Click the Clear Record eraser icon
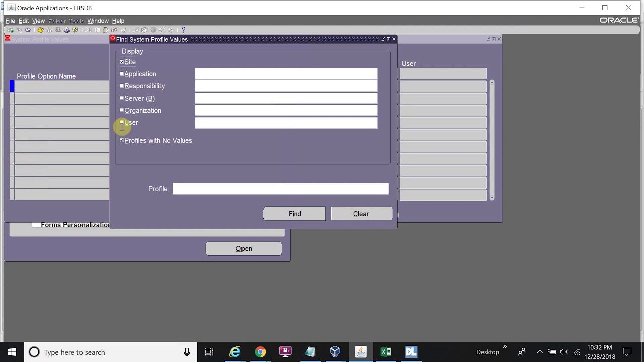Screen dimensions: 644x362 coord(114,30)
